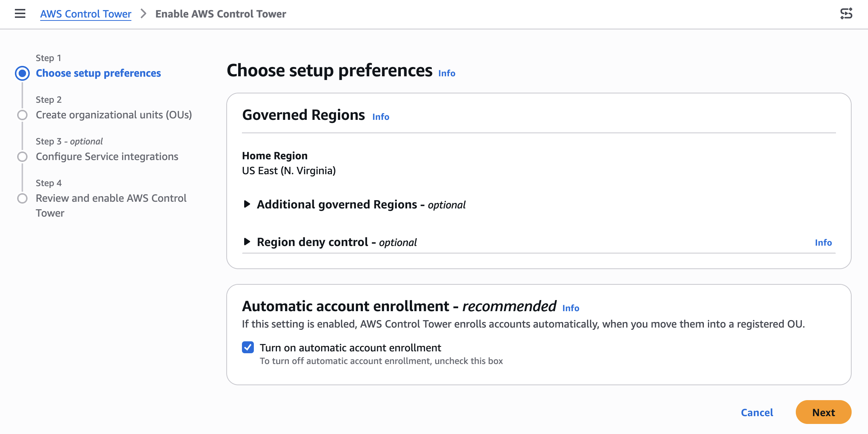Cancel the Control Tower setup
The image size is (868, 434).
point(757,412)
